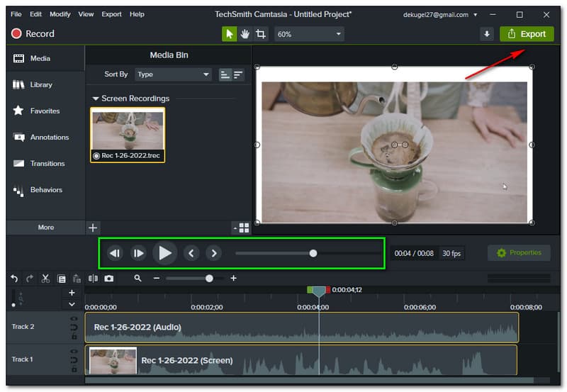Switch Media Bin to ascending sort order
The image size is (567, 392).
[x=225, y=74]
